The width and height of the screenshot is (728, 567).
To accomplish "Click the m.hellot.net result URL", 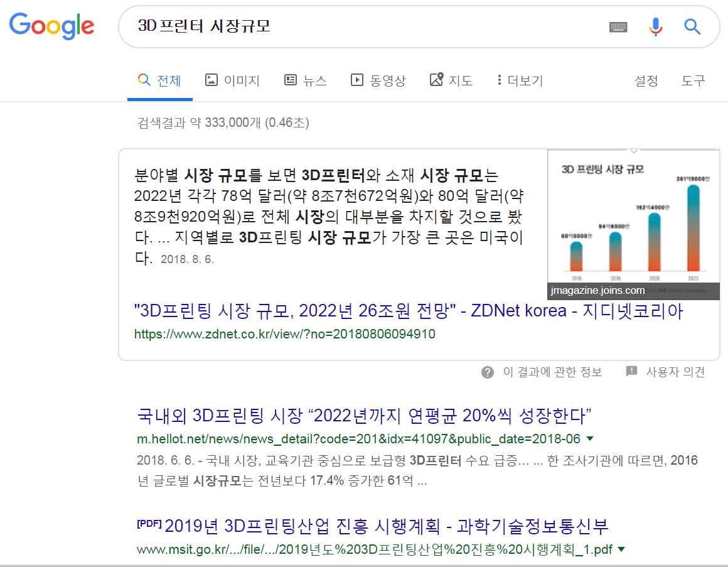I will [x=358, y=439].
